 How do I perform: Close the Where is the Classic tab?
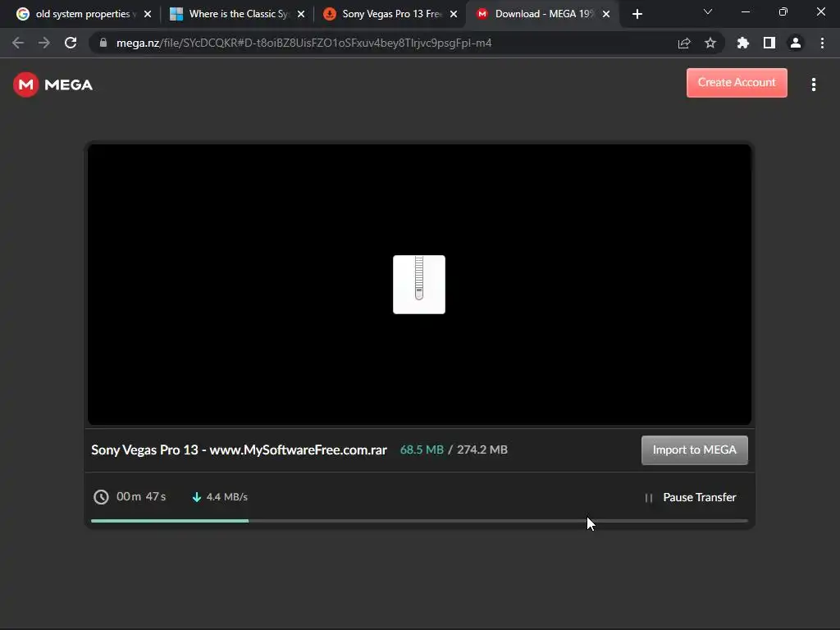point(301,14)
